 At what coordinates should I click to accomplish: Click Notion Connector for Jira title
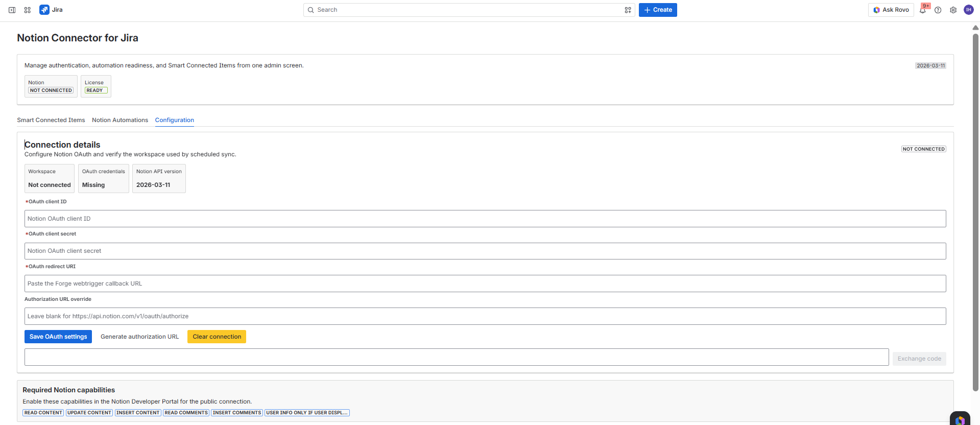78,38
